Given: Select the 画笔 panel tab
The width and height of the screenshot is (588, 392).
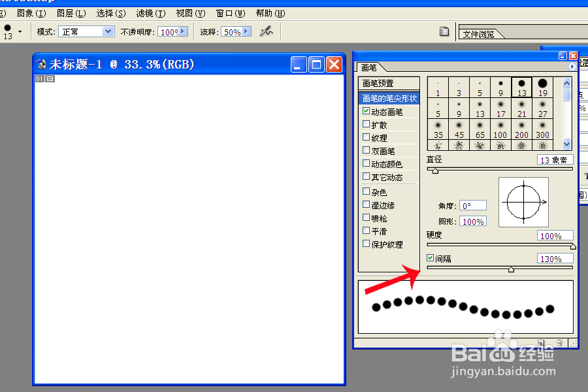Looking at the screenshot, I should [369, 67].
